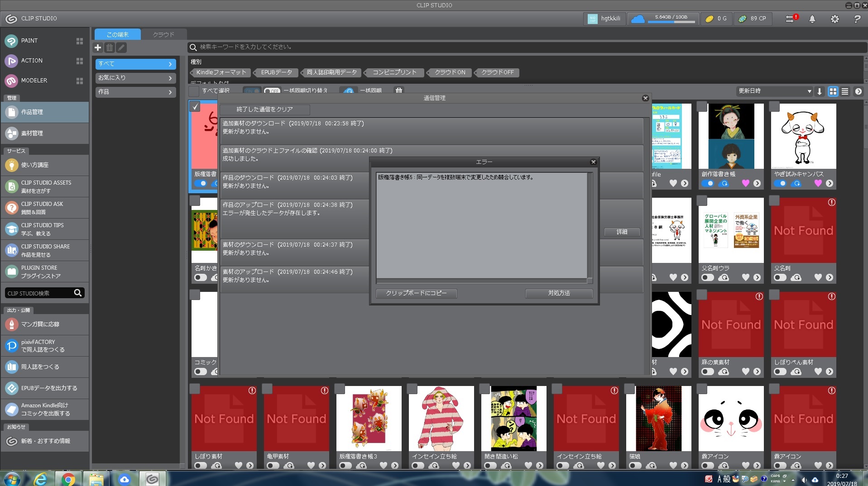This screenshot has width=868, height=486.
Task: Open the 更新日時 sort dropdown
Action: coord(774,91)
